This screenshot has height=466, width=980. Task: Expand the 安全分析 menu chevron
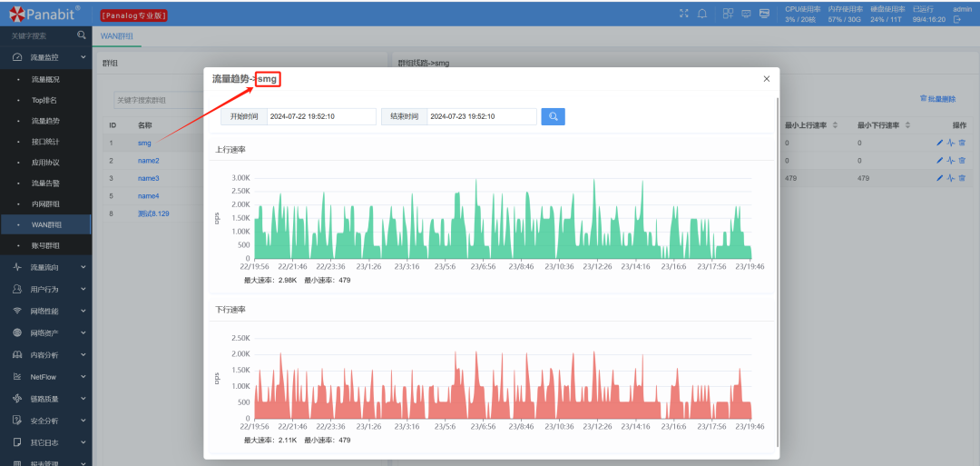83,421
